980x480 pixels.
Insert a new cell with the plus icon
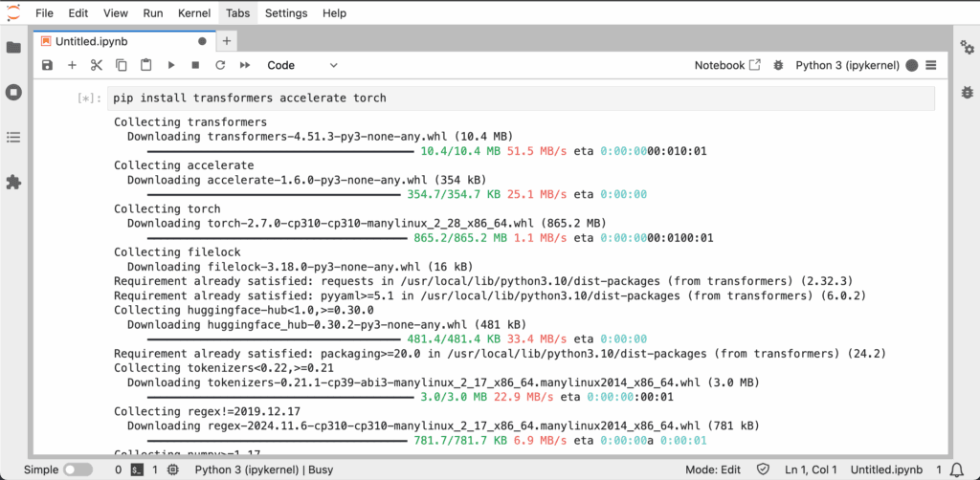(72, 65)
